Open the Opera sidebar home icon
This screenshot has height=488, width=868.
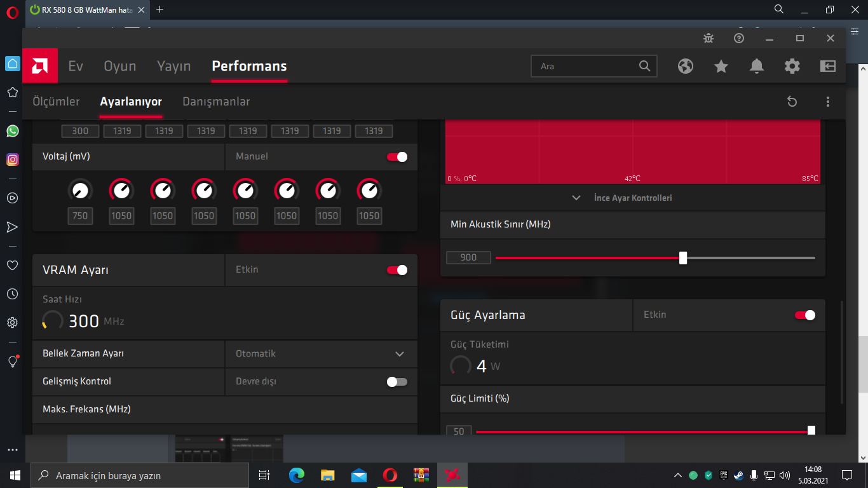[12, 64]
